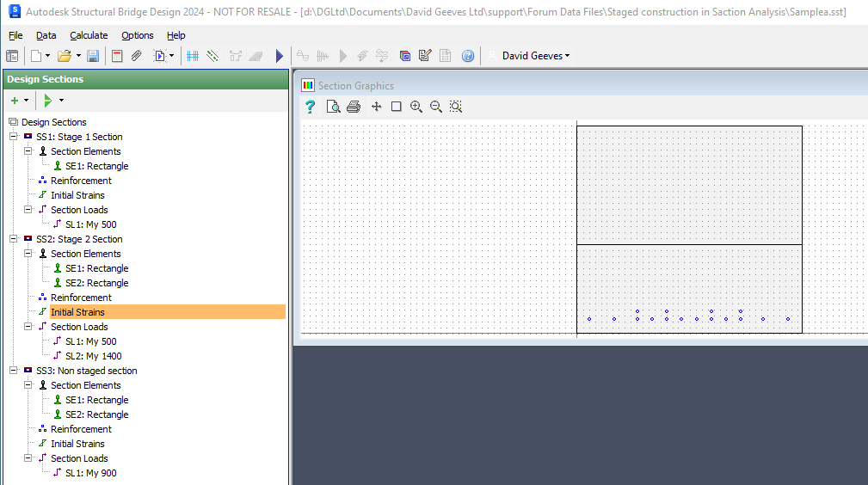Open the David Geeves user dropdown

click(x=536, y=56)
